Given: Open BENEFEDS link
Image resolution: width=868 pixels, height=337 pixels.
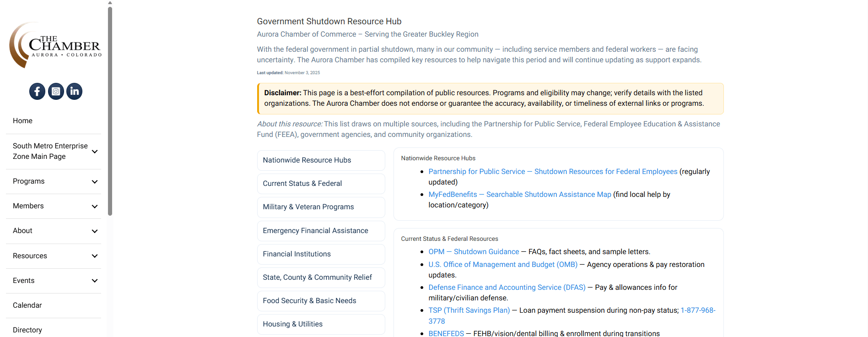Looking at the screenshot, I should click(446, 333).
